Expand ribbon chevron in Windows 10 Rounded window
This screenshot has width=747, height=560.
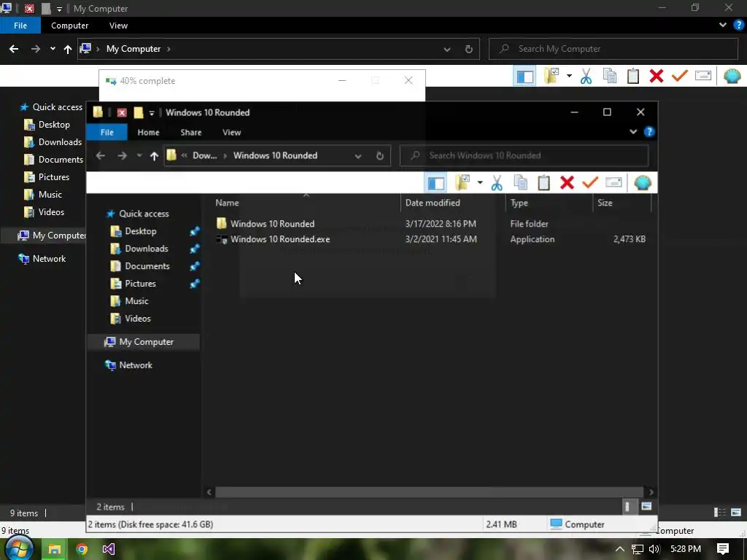pyautogui.click(x=633, y=132)
